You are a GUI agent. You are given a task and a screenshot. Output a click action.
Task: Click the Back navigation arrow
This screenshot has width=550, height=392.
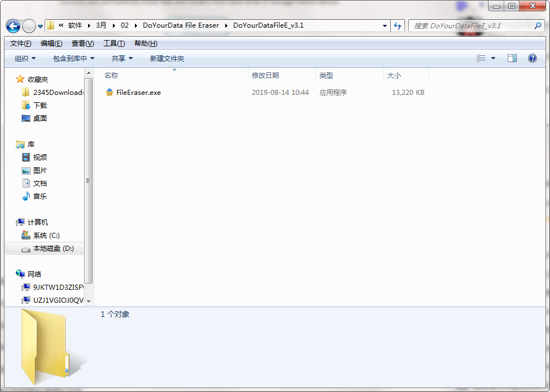pyautogui.click(x=13, y=25)
